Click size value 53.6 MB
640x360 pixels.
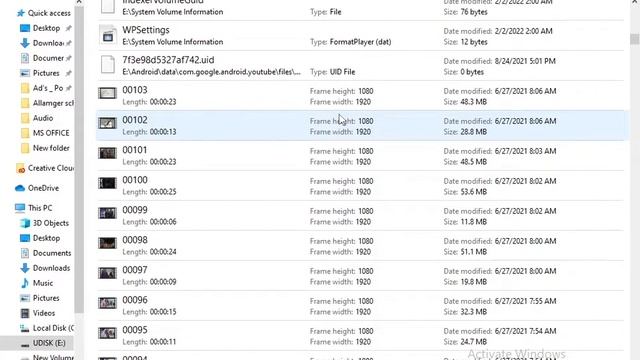pyautogui.click(x=473, y=192)
